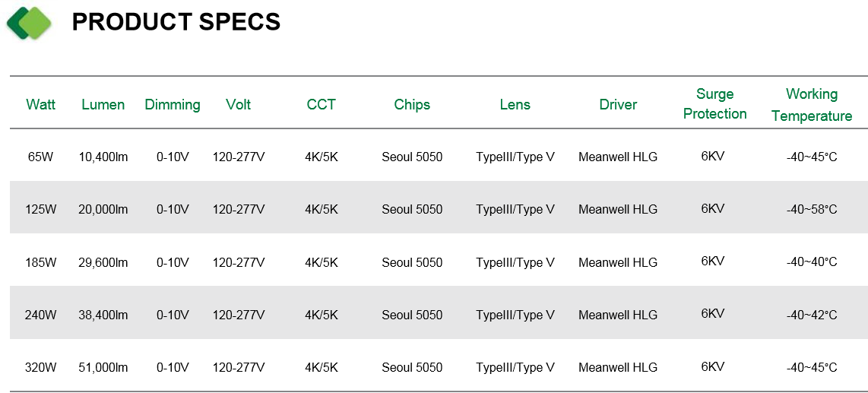Screen dimensions: 868x393
Task: Click the Surge Protection column header
Action: click(714, 104)
